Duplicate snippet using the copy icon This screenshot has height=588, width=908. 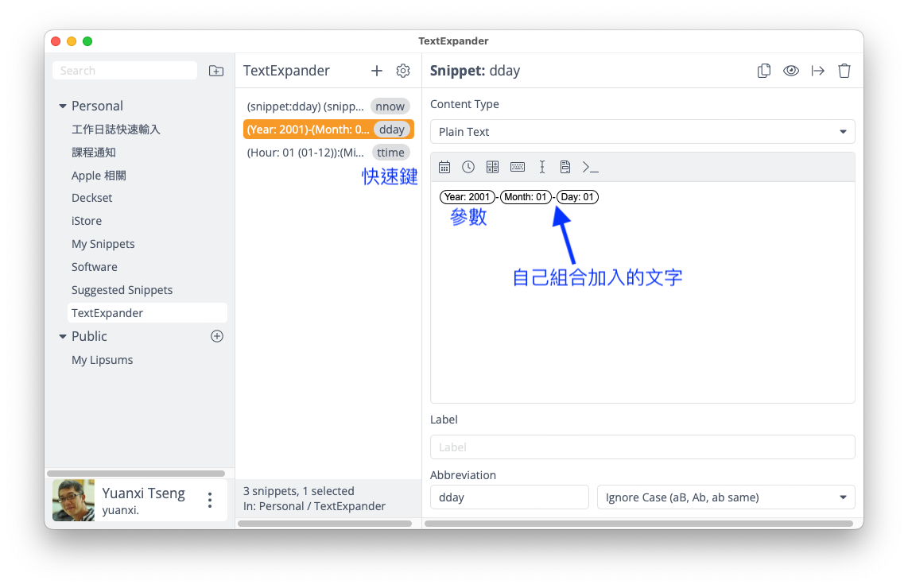pos(764,71)
